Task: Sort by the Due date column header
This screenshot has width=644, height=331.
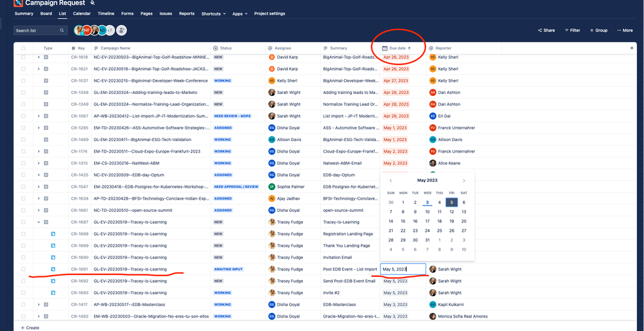Action: coord(396,48)
